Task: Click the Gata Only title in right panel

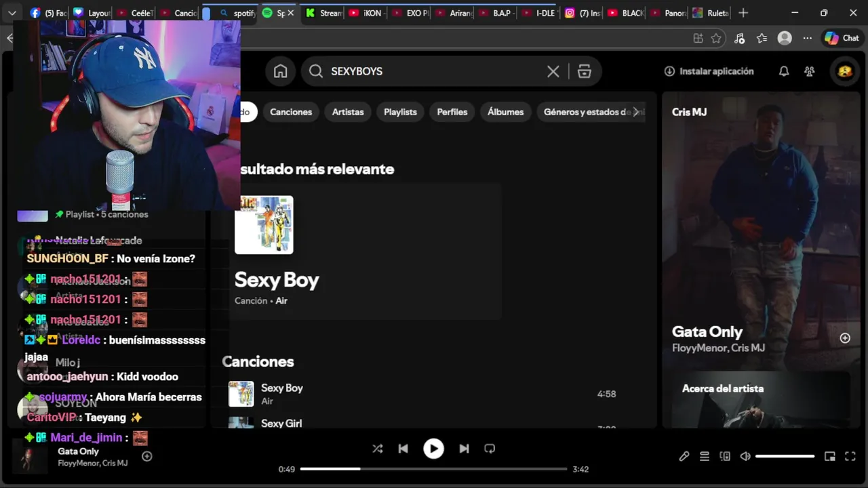Action: point(707,331)
